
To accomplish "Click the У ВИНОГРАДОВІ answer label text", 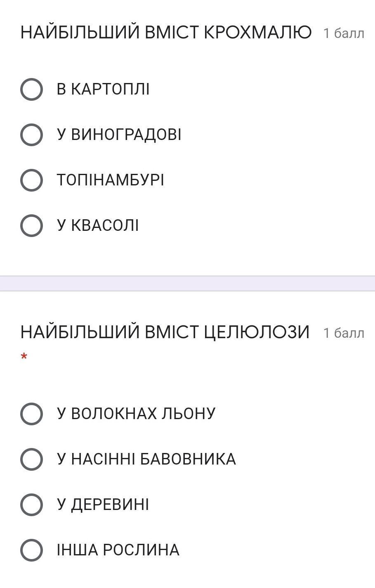I will [x=119, y=135].
